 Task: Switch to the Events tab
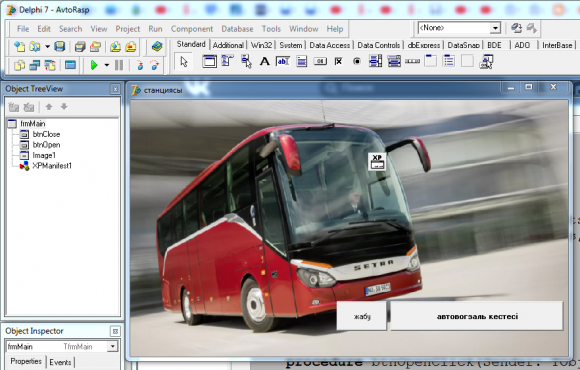tap(60, 362)
